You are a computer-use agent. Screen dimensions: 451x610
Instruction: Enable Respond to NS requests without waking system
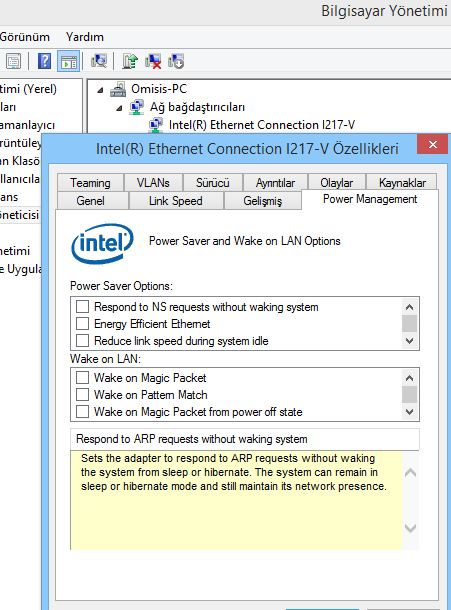point(82,307)
